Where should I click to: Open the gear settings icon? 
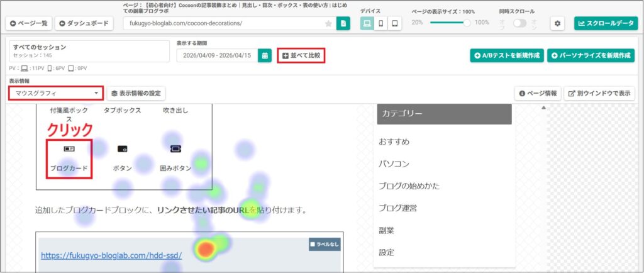point(557,23)
